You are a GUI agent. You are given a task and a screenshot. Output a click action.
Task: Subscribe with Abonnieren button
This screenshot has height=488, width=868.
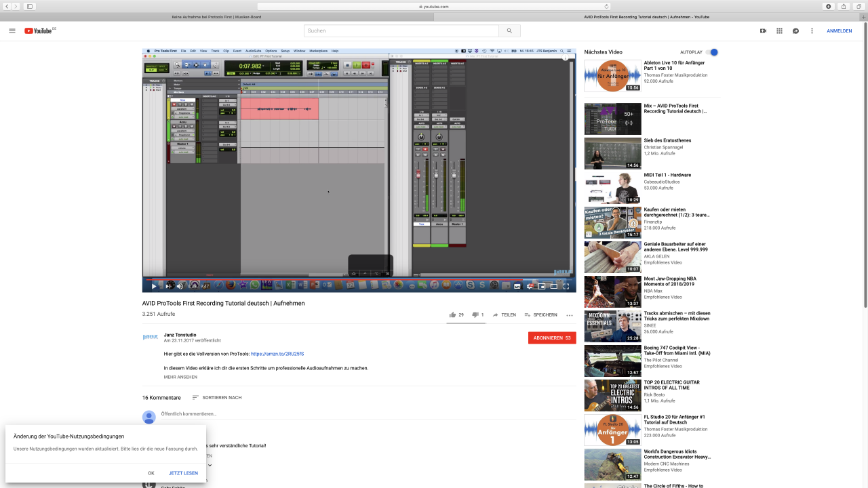coord(552,338)
